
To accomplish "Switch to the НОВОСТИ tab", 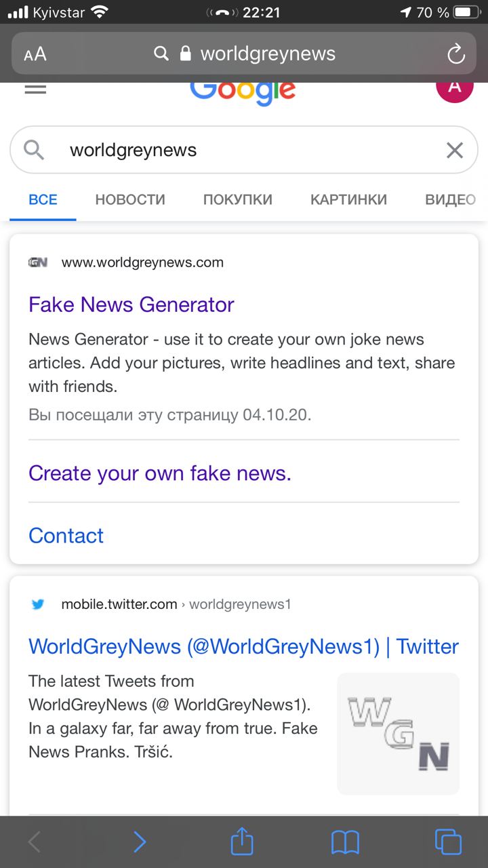I will point(130,199).
